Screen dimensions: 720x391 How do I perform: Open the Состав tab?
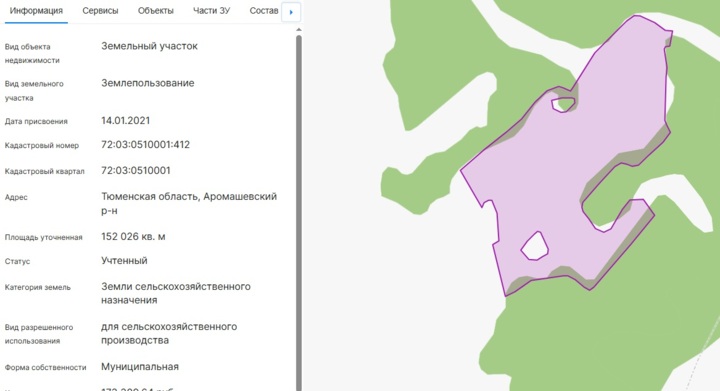pyautogui.click(x=264, y=11)
